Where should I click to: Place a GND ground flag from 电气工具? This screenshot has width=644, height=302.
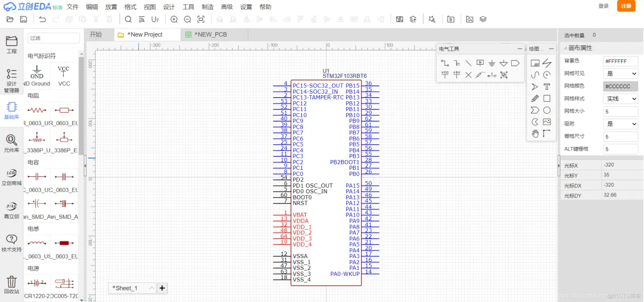(x=492, y=63)
